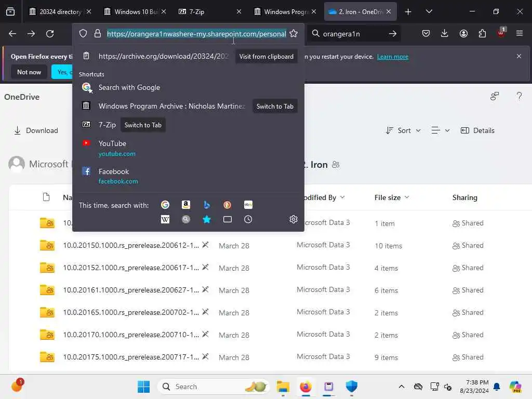Open the view layout options dropdown
The height and width of the screenshot is (399, 532).
[441, 130]
